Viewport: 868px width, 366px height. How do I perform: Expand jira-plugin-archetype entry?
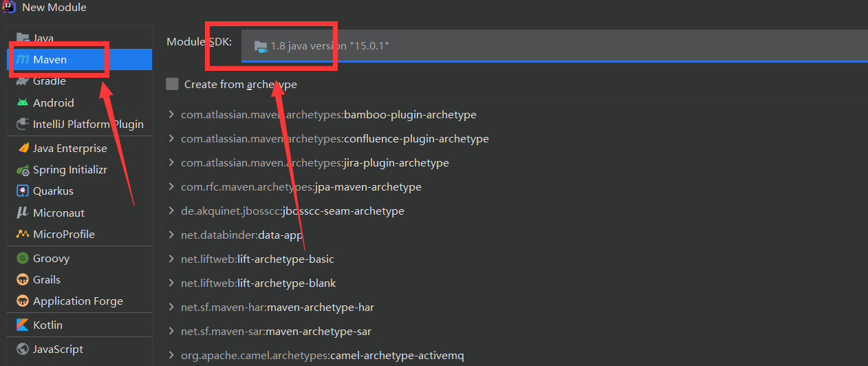click(x=171, y=163)
